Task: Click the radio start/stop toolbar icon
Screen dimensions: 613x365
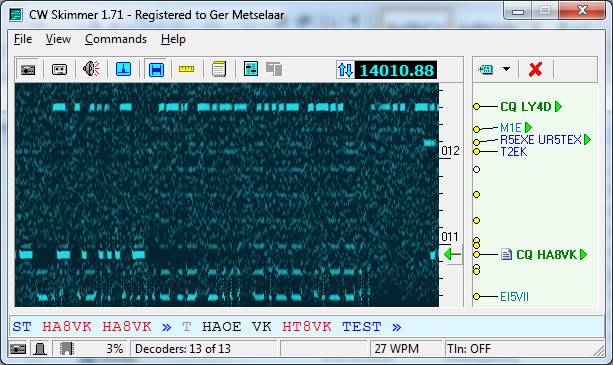Action: [x=28, y=70]
